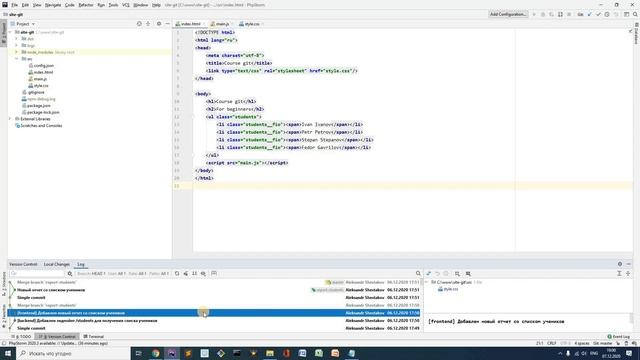The height and width of the screenshot is (360, 640).
Task: Click the VCS update project icon
Action: (x=589, y=14)
